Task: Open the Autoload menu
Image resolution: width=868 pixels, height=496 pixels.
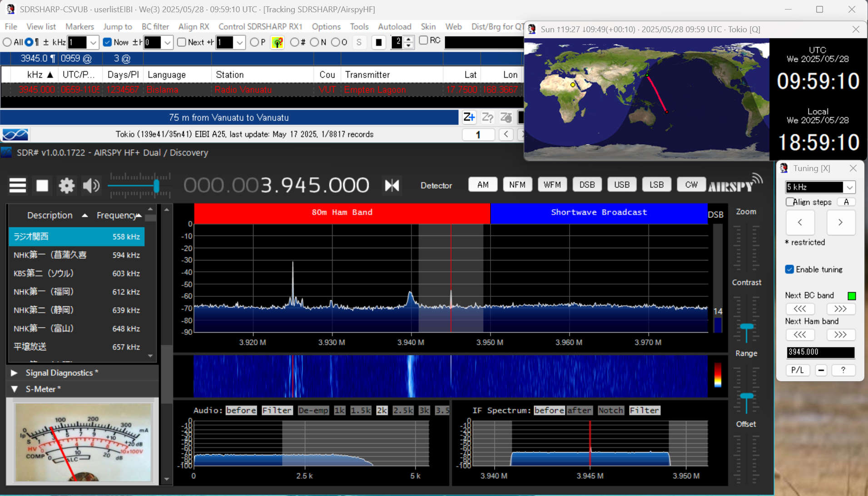Action: (395, 27)
